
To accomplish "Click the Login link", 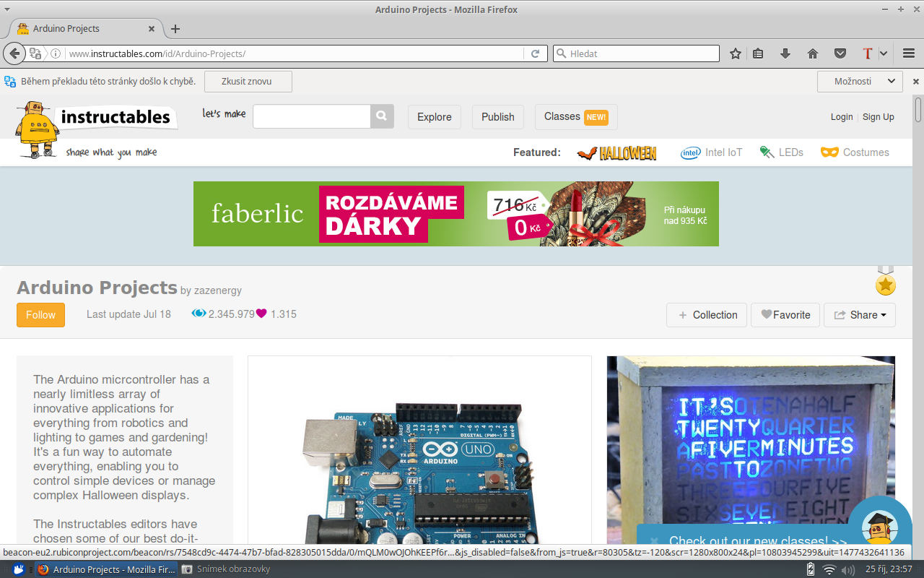I will click(842, 117).
